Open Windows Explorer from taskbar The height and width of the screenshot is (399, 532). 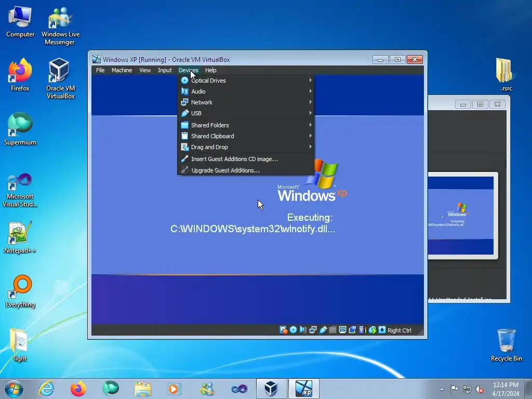point(143,389)
